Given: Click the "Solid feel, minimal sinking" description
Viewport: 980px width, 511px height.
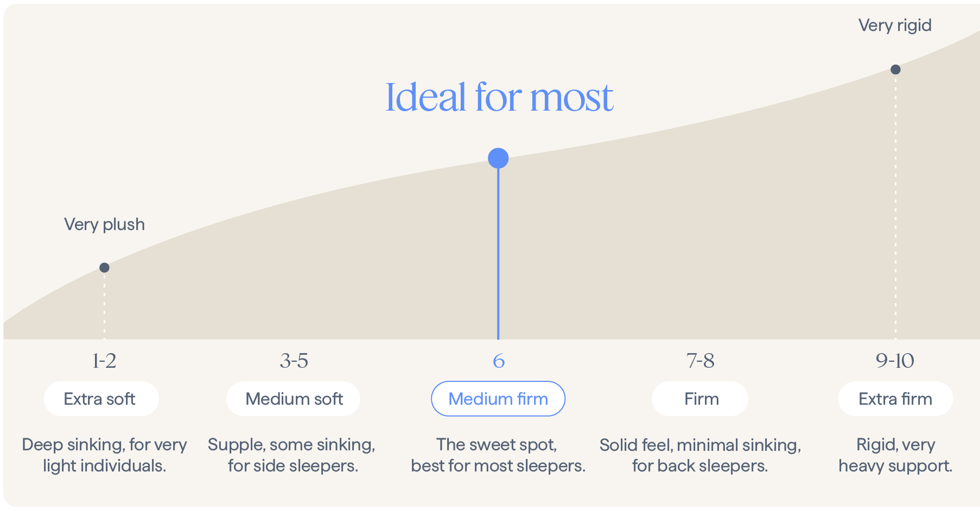Looking at the screenshot, I should (700, 455).
